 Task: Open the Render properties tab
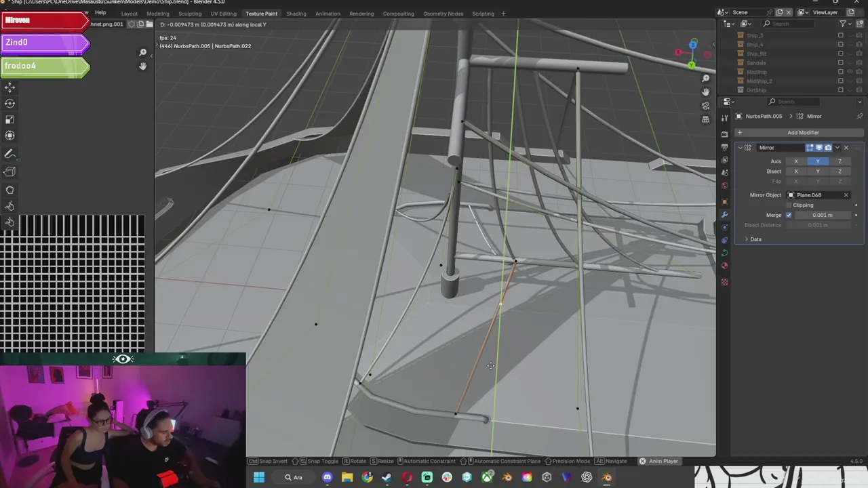(724, 134)
